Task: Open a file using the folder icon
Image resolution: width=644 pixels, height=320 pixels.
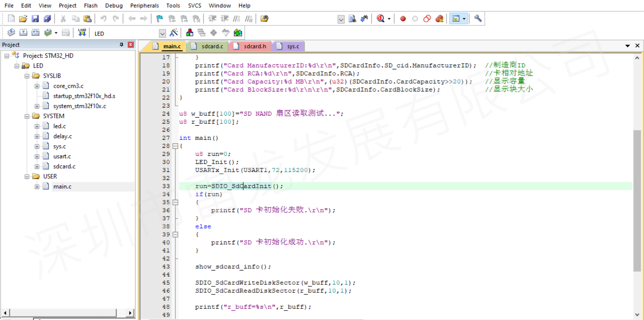Action: pos(23,19)
